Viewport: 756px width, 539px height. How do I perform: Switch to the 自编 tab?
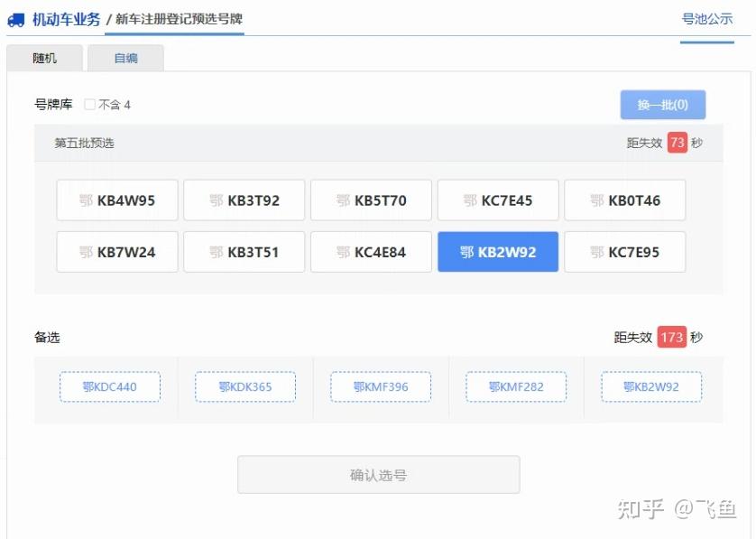click(x=126, y=58)
